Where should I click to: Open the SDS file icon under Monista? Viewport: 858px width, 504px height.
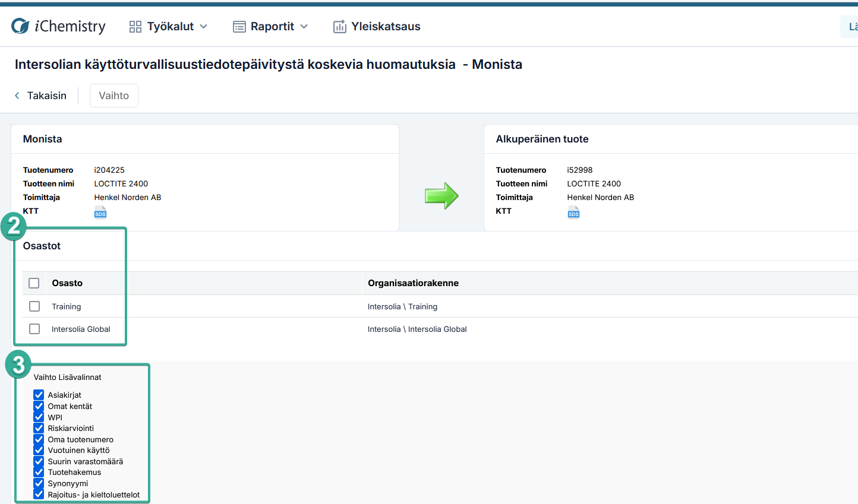pyautogui.click(x=100, y=213)
